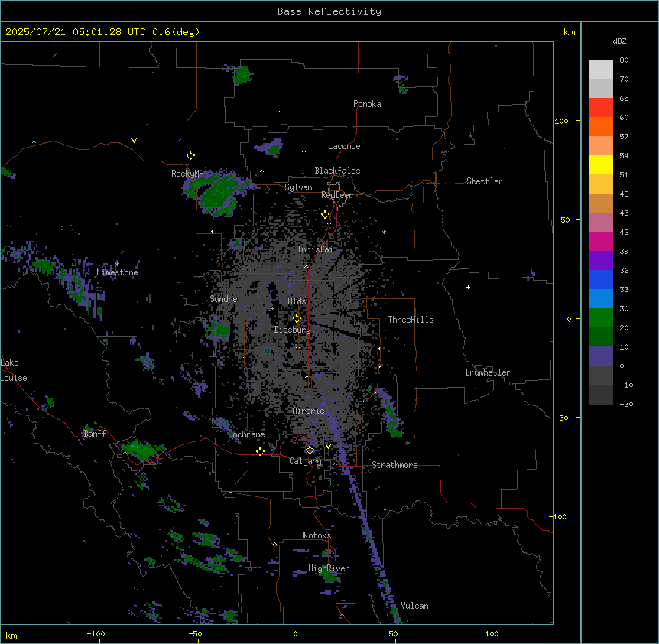Click the Okotoks label
Screen dimensions: 659x644
point(315,535)
